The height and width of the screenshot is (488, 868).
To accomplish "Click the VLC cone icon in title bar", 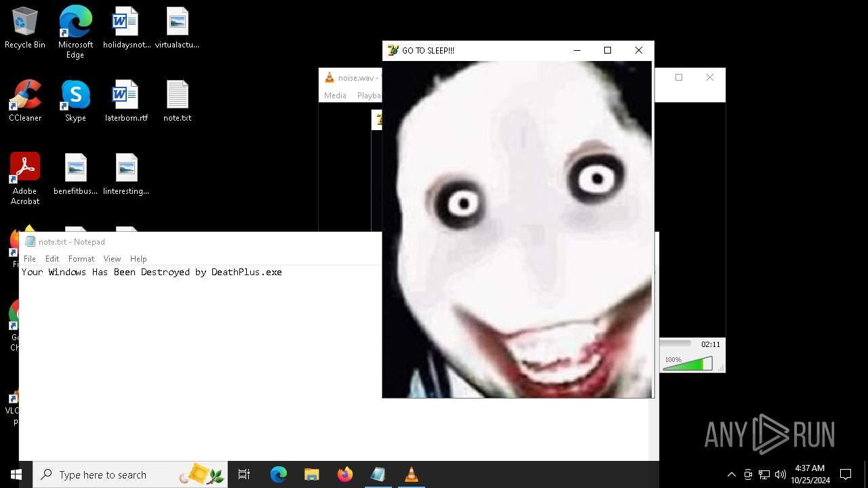I will tap(329, 77).
